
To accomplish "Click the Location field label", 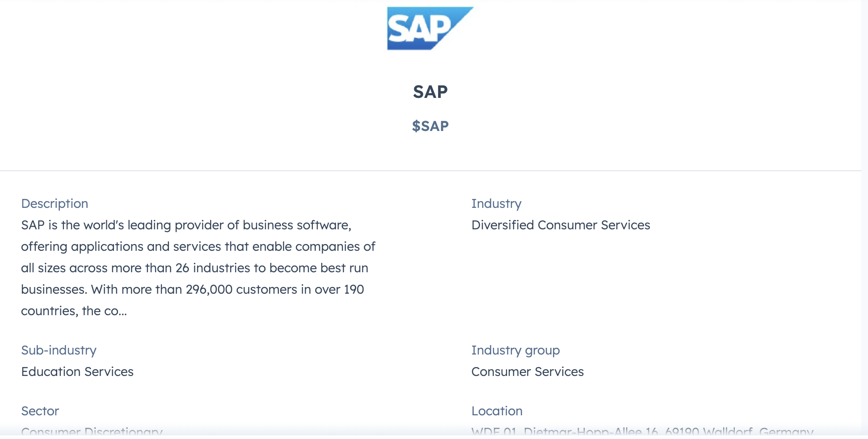I will coord(497,411).
